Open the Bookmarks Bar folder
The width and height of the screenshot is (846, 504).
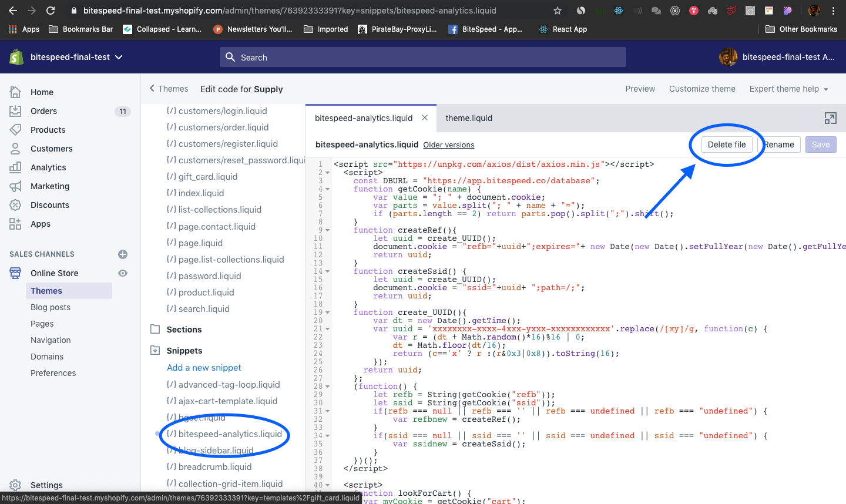81,29
